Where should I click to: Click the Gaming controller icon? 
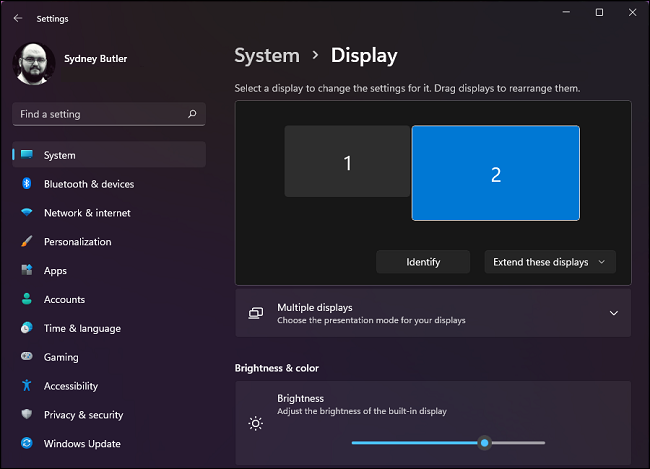click(26, 357)
